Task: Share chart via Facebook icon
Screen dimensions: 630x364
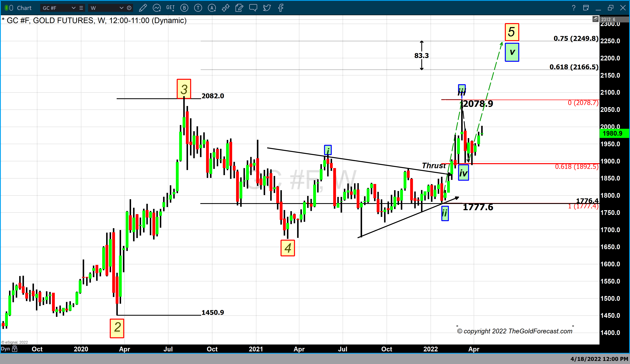Action: [281, 8]
